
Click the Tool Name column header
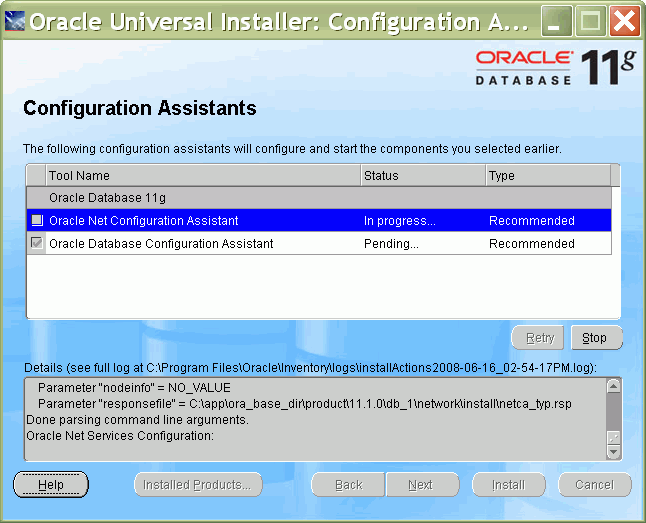pos(203,176)
